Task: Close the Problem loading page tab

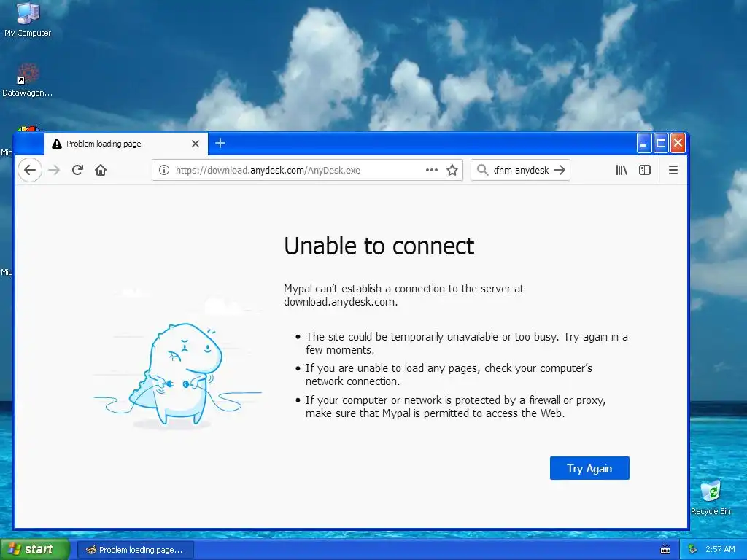Action: pos(196,144)
